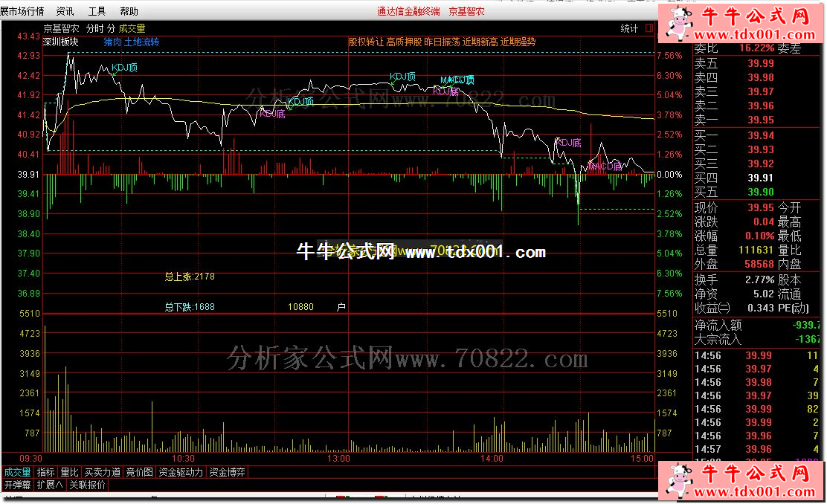Switch to the 资金驱动力 tab
Viewport: 827px width, 504px height.
pyautogui.click(x=181, y=472)
